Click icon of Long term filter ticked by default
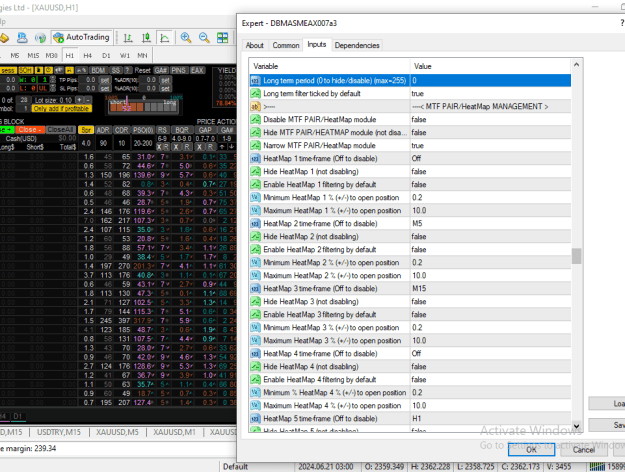Screen dimensions: 625x472 coord(255,94)
